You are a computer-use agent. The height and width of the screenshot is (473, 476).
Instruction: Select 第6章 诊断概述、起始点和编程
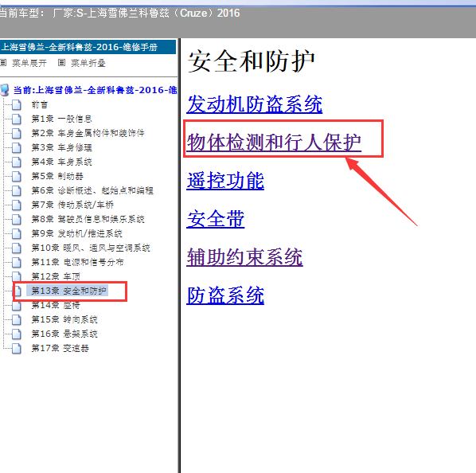pos(92,190)
